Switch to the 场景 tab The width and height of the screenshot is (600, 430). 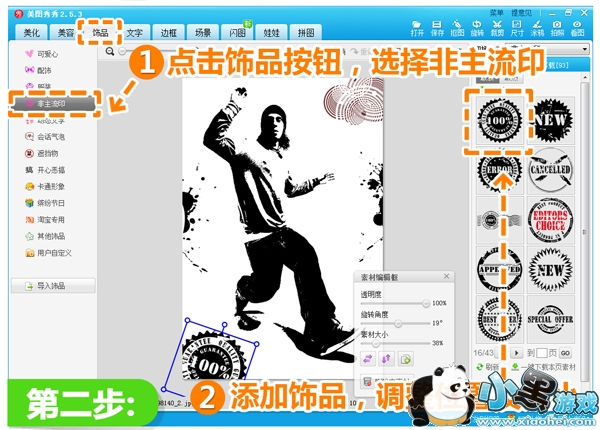[x=203, y=33]
